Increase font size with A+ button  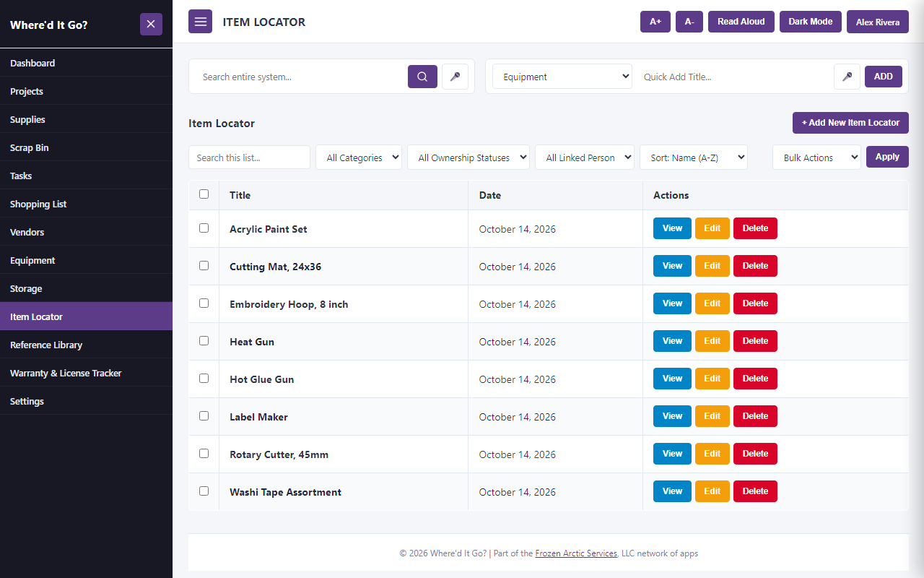(x=655, y=22)
